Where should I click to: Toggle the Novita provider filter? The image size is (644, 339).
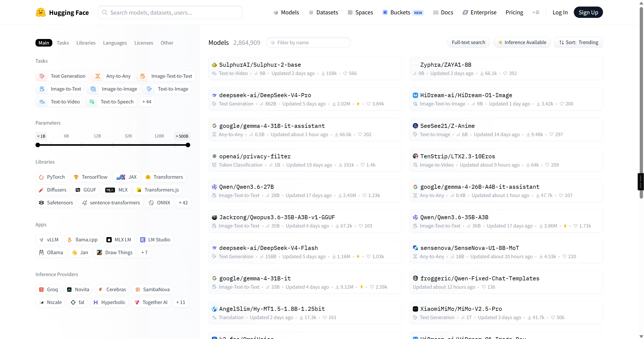tap(78, 289)
